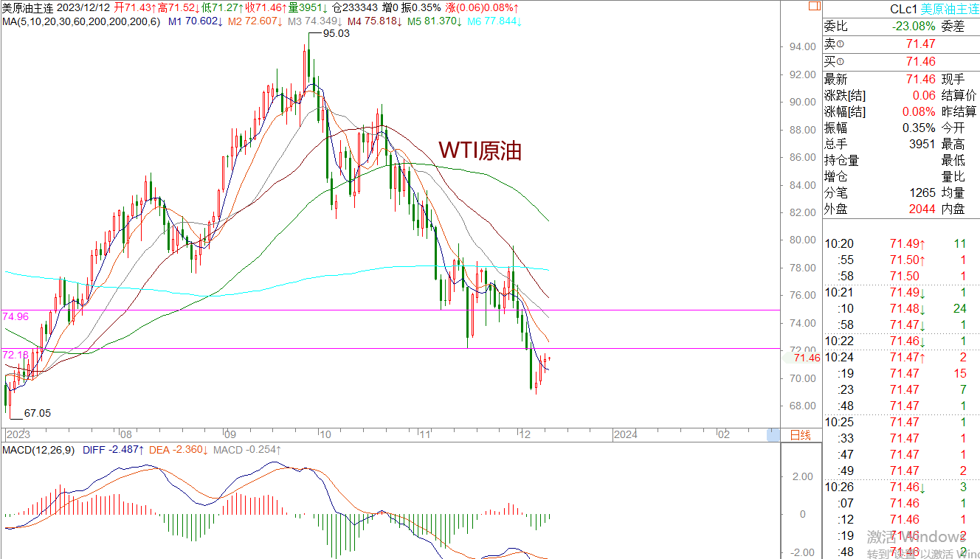Click the M3 74.349 moving average value
The image size is (980, 559).
(314, 21)
